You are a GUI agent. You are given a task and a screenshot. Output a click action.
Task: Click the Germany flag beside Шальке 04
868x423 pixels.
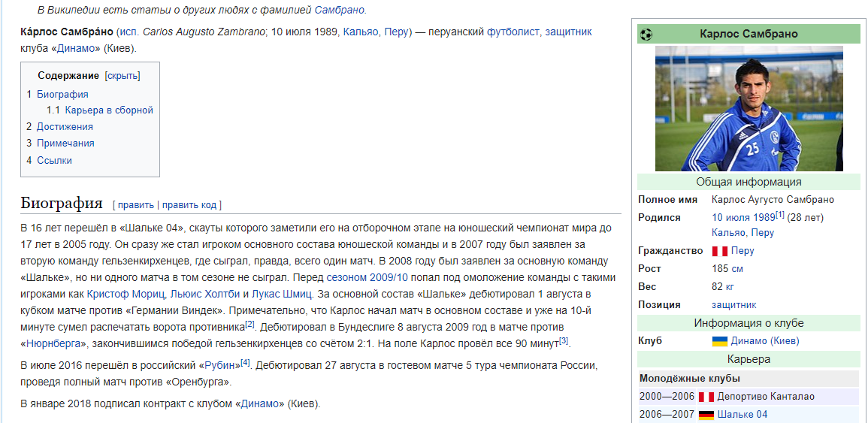pos(706,415)
